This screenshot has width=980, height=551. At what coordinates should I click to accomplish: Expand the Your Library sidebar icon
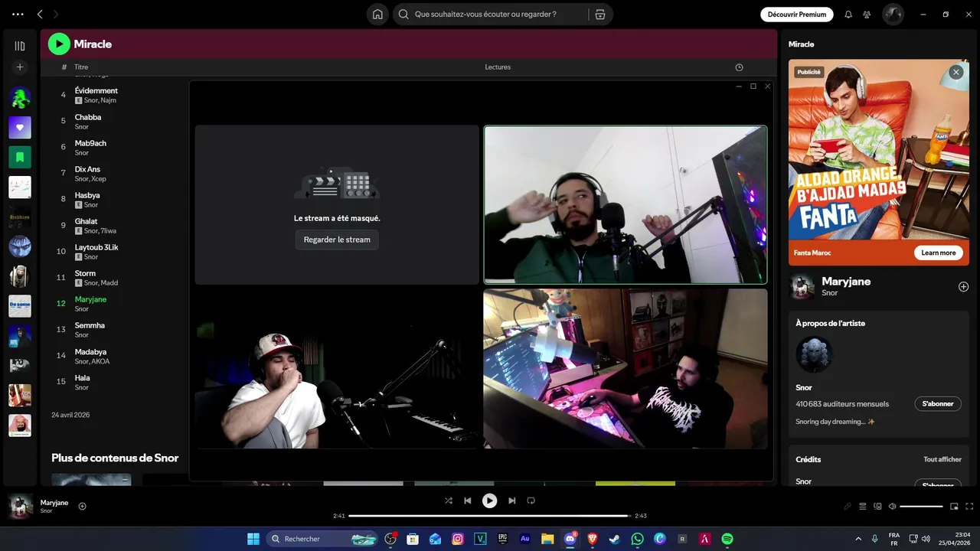(20, 46)
